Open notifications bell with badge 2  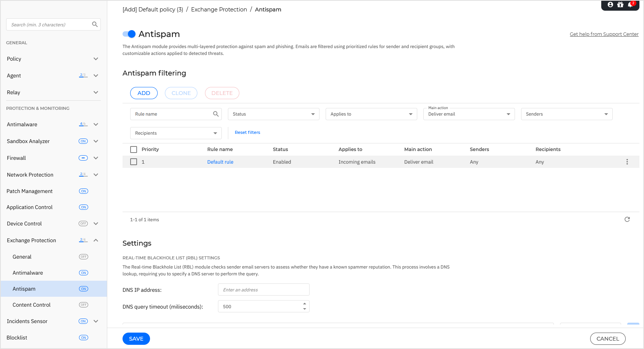click(x=630, y=5)
